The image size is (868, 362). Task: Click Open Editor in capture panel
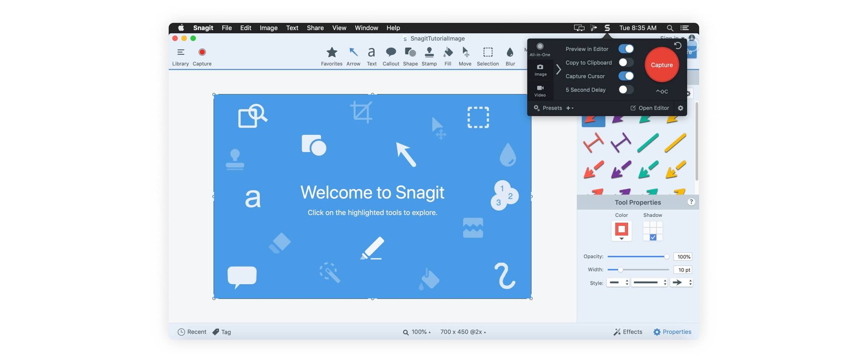point(649,108)
